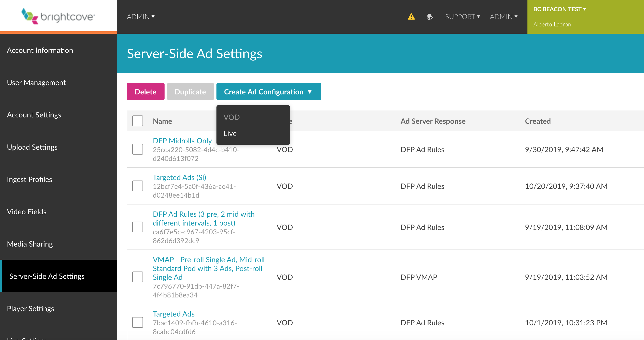Open Account Settings in the sidebar
This screenshot has height=340, width=644.
[x=34, y=115]
